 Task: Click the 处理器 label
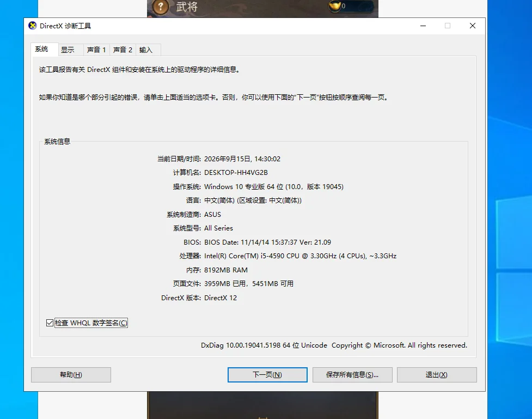click(x=190, y=256)
